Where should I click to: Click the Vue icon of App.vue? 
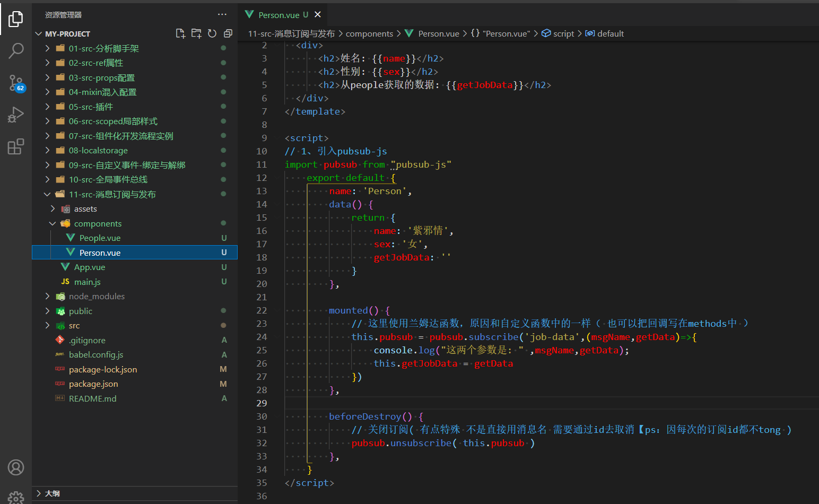[65, 267]
